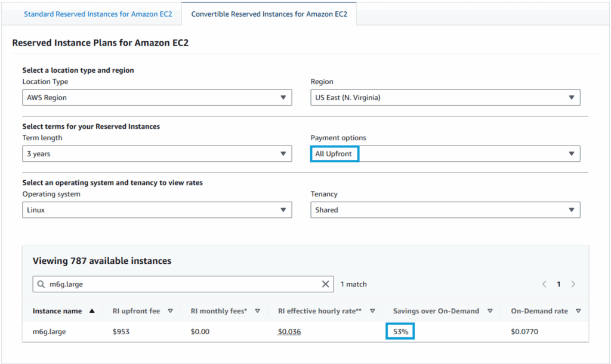The height and width of the screenshot is (364, 611).
Task: Sort by On-Demand rate column arrow
Action: 578,311
